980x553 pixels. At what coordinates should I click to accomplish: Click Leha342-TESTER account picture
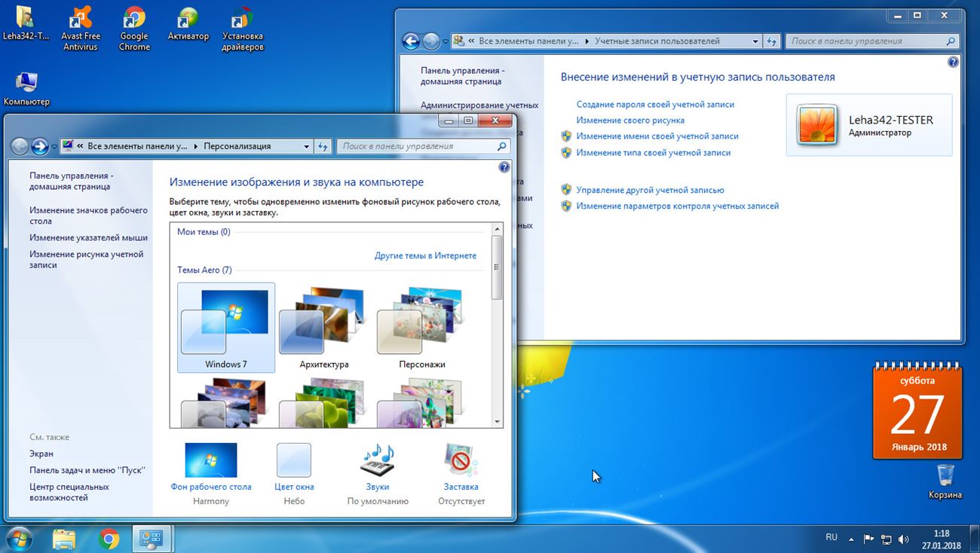pos(817,125)
